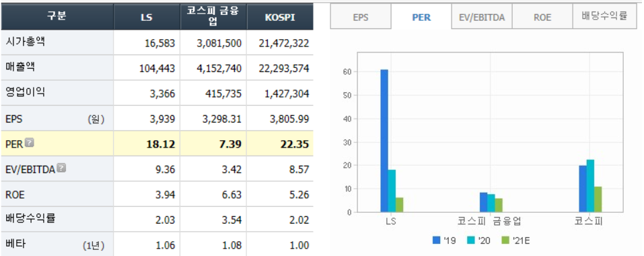Click the (1년) period label

click(x=94, y=245)
